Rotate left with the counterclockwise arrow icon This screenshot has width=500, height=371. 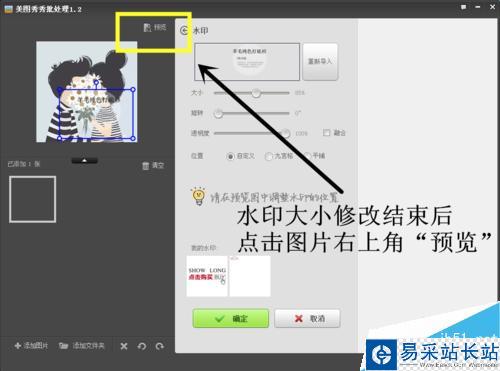[x=142, y=346]
